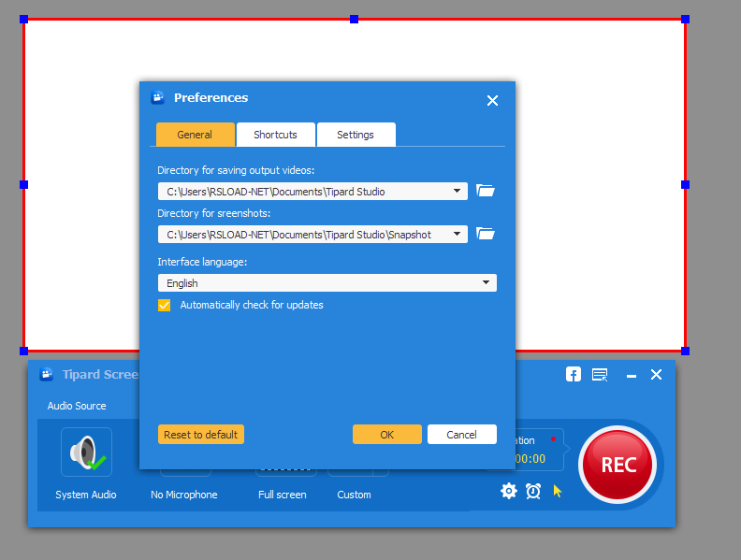The image size is (741, 560).
Task: Open settings gear in recorder window
Action: 508,491
